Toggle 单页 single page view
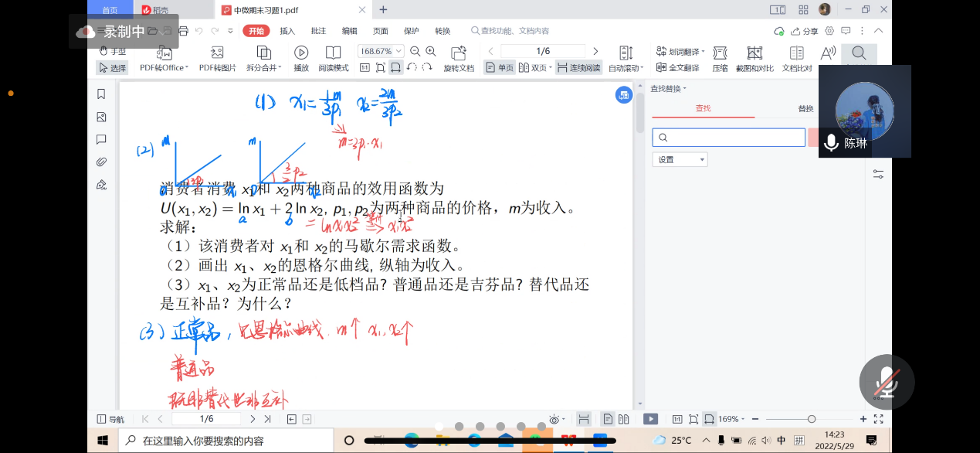Image resolution: width=980 pixels, height=453 pixels. [x=500, y=68]
